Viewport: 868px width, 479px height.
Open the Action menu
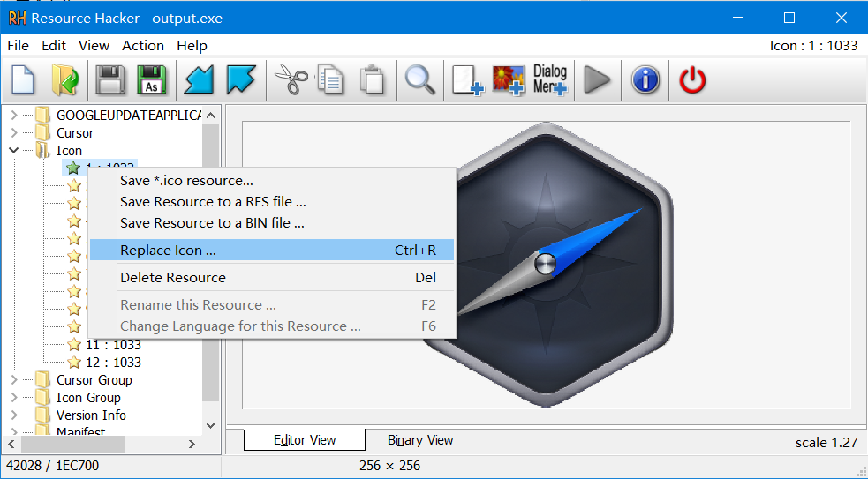pos(143,46)
